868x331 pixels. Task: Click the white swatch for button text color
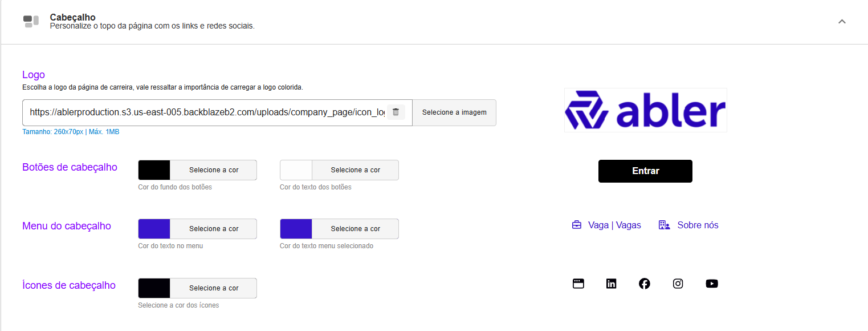296,170
